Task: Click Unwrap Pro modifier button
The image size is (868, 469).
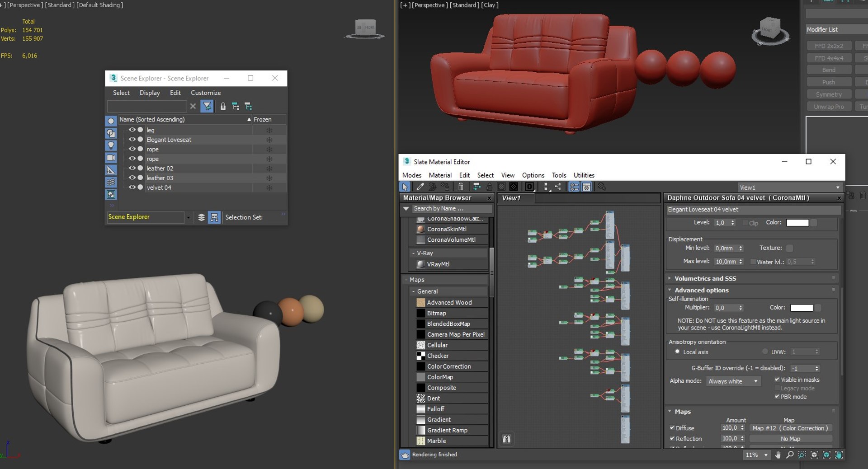Action: tap(829, 107)
